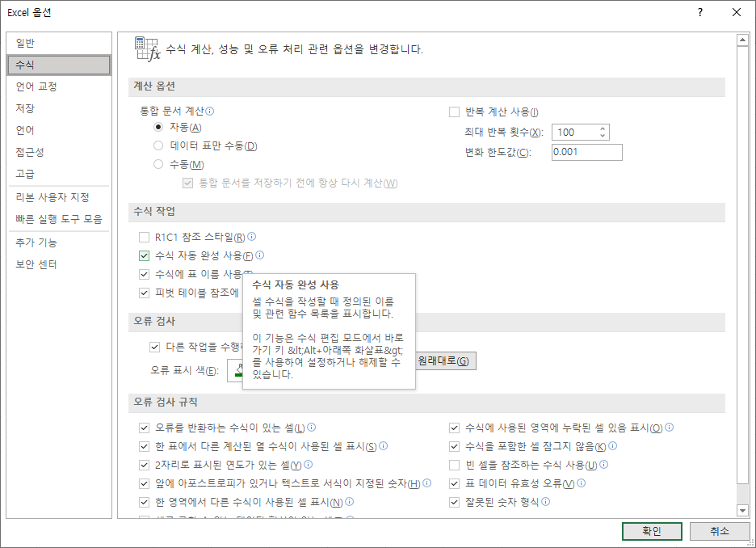Click info icon for 잘못된 숫자 형식

click(545, 501)
